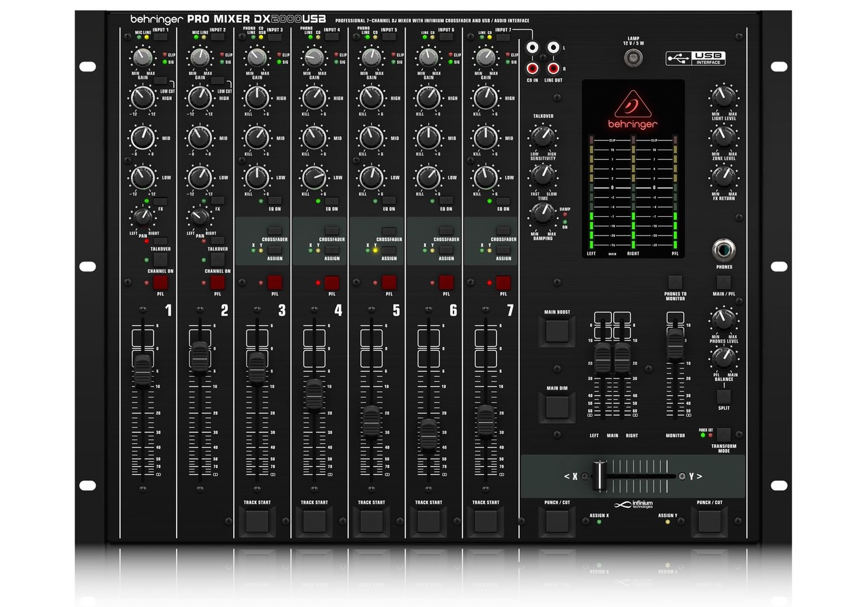The width and height of the screenshot is (868, 607).
Task: Click the glowing Behringer triangle logo
Action: pos(633,104)
